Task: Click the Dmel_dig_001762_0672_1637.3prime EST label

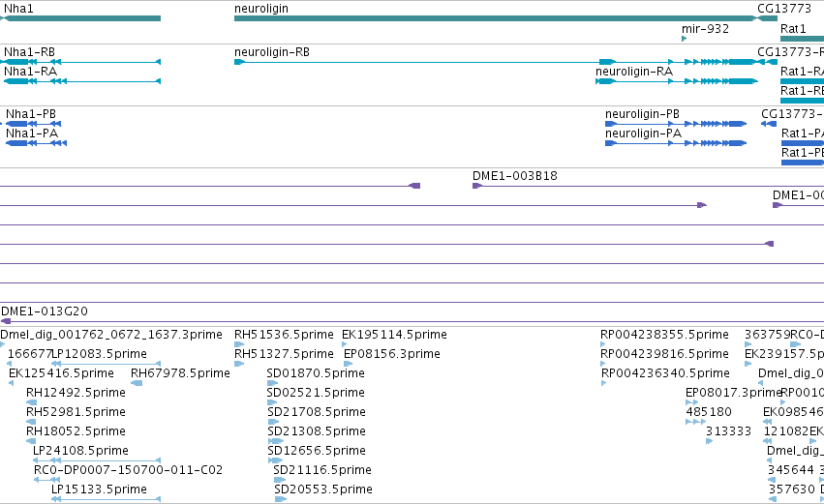Action: pyautogui.click(x=111, y=335)
